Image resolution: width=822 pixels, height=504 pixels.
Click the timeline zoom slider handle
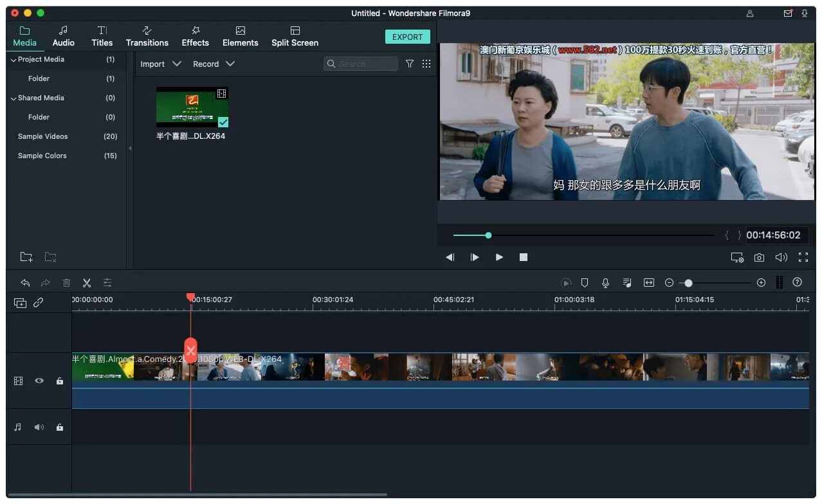click(x=688, y=283)
